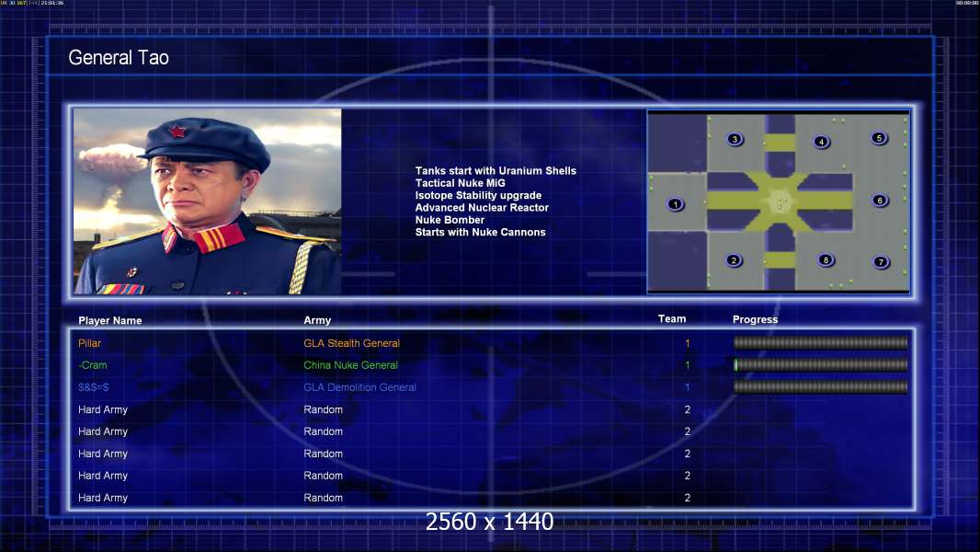Click -Cram's loading progress bar

821,364
